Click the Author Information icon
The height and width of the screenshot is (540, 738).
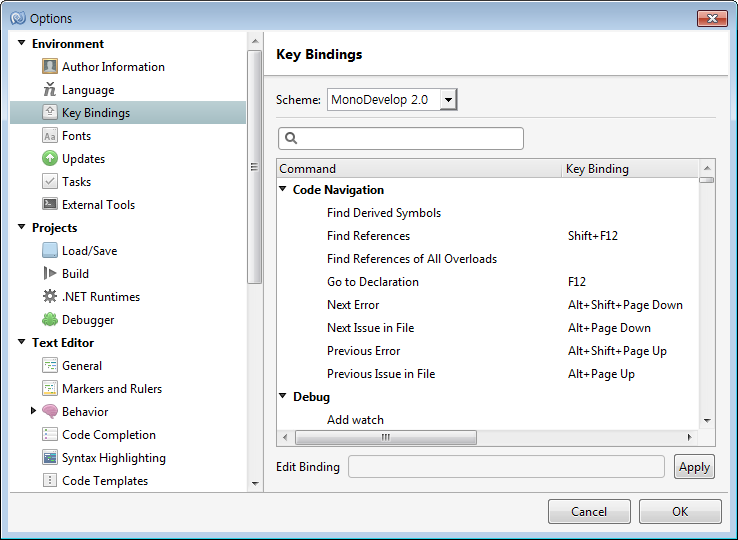click(x=50, y=67)
